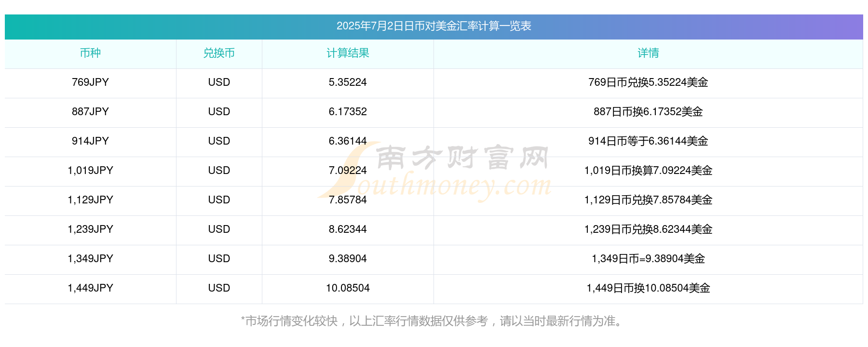This screenshot has height=347, width=868.
Task: Click detail text 887日币换6.17352美金
Action: 648,112
